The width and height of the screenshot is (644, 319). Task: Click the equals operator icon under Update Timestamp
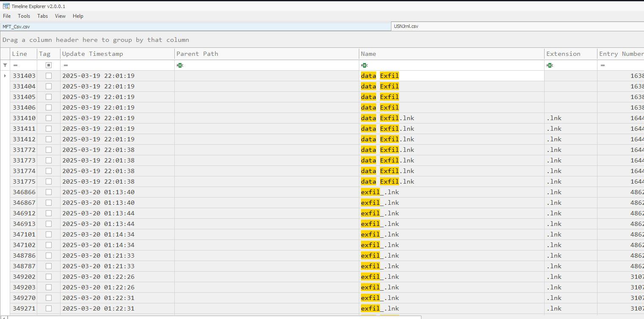click(x=66, y=65)
